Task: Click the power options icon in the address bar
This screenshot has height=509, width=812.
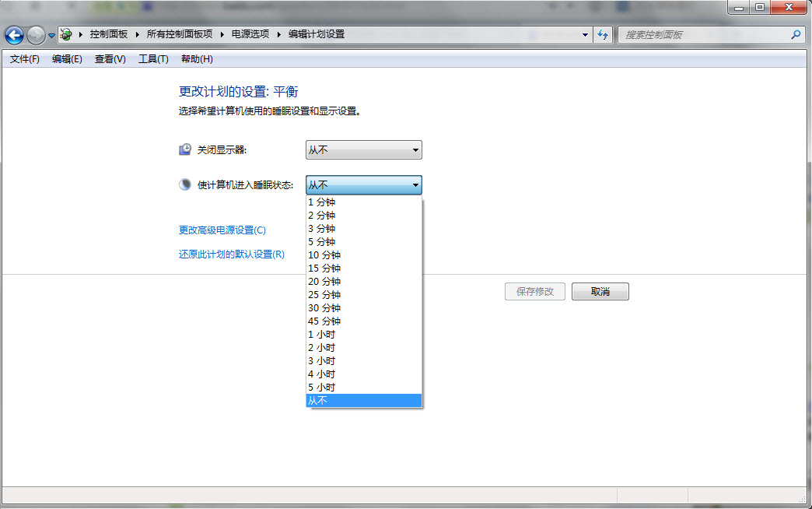Action: [x=65, y=34]
